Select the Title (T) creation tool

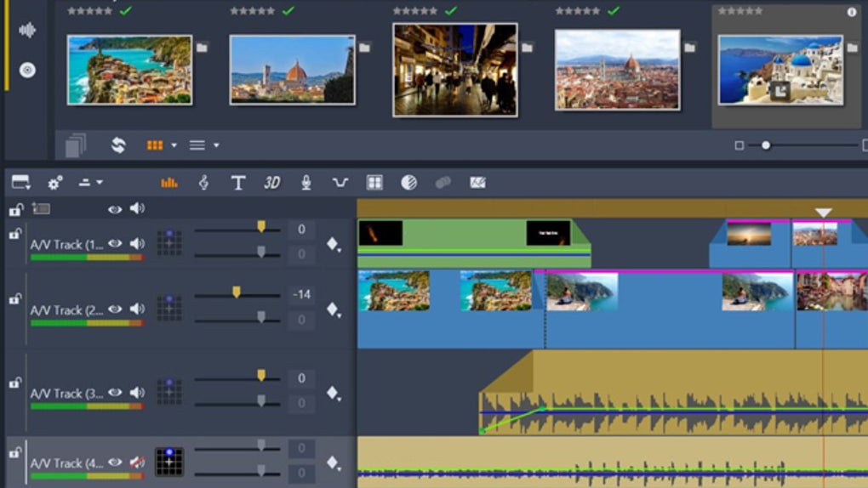tap(238, 183)
